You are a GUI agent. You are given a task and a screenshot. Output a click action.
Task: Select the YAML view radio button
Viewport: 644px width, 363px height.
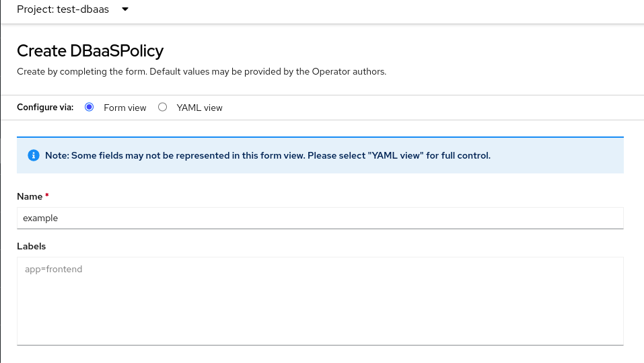pos(162,107)
